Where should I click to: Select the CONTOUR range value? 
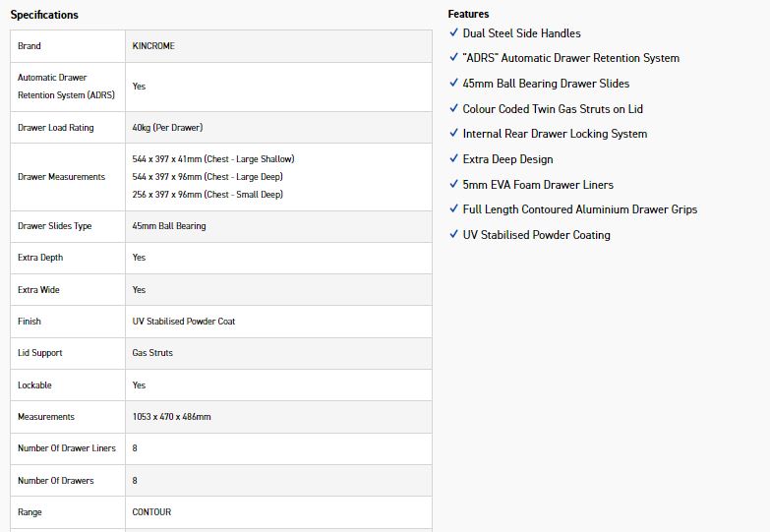click(151, 512)
